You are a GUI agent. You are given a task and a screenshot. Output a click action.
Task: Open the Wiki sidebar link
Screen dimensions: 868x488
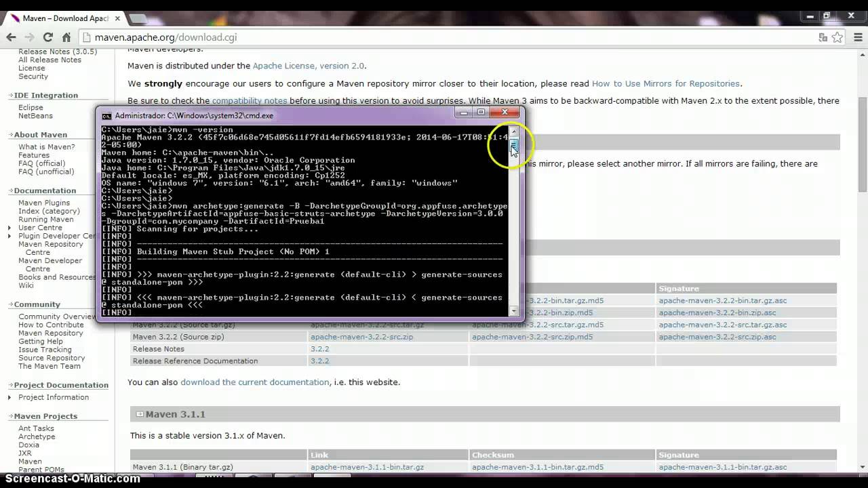[x=26, y=285]
